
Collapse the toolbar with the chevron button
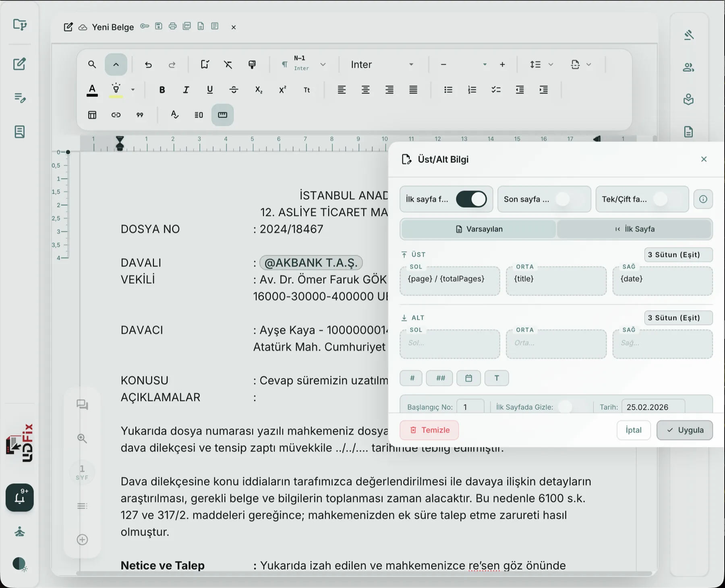tap(116, 64)
